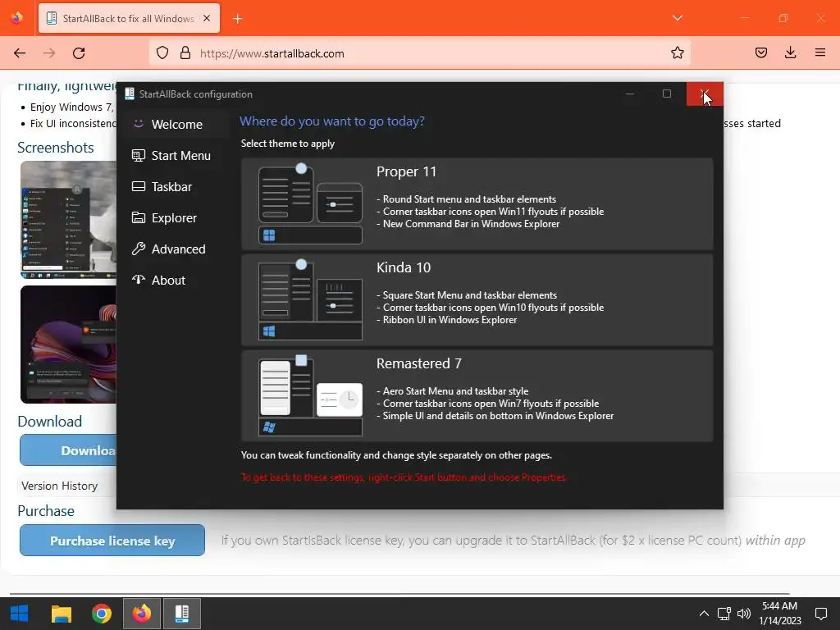Screen dimensions: 840x630
Task: Select the Proper 11 theme preview
Action: click(x=310, y=203)
